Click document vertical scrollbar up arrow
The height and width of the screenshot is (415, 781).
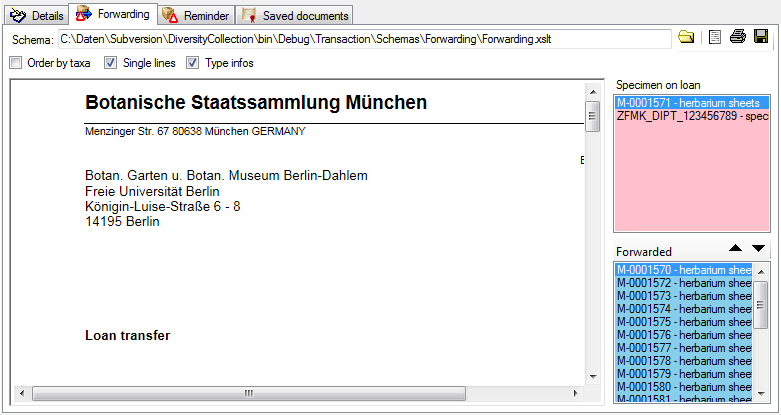593,92
